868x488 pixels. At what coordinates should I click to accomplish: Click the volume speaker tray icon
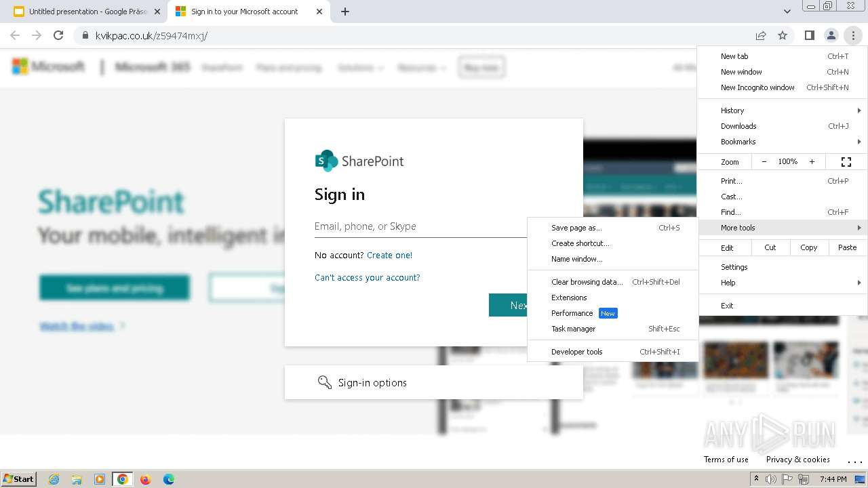tap(771, 479)
